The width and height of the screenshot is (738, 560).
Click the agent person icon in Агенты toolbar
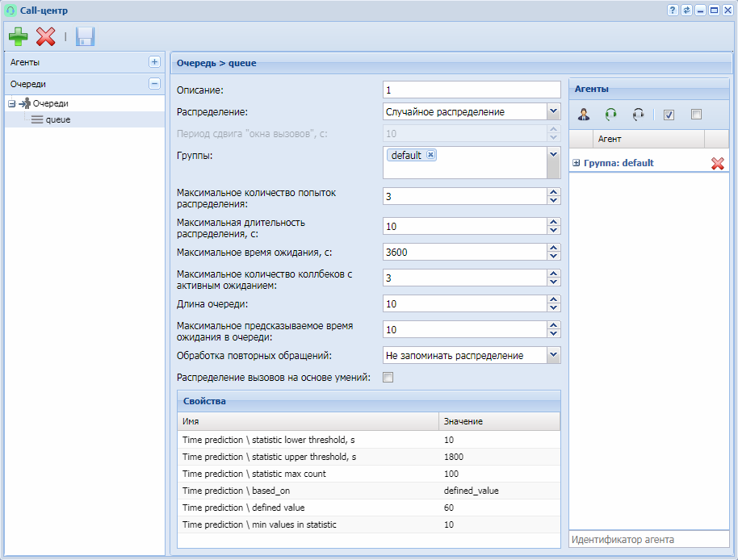[x=584, y=115]
